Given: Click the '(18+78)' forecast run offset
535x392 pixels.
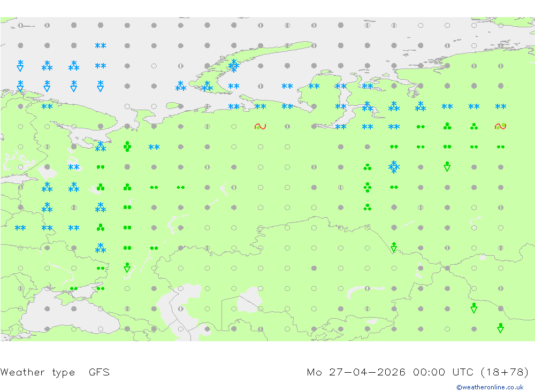Looking at the screenshot, I should [x=505, y=372].
